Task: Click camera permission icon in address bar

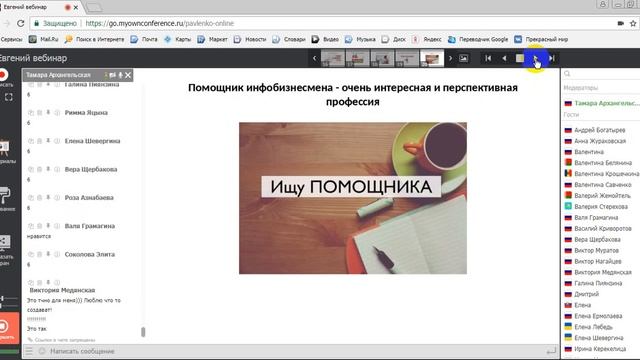Action: pos(621,23)
